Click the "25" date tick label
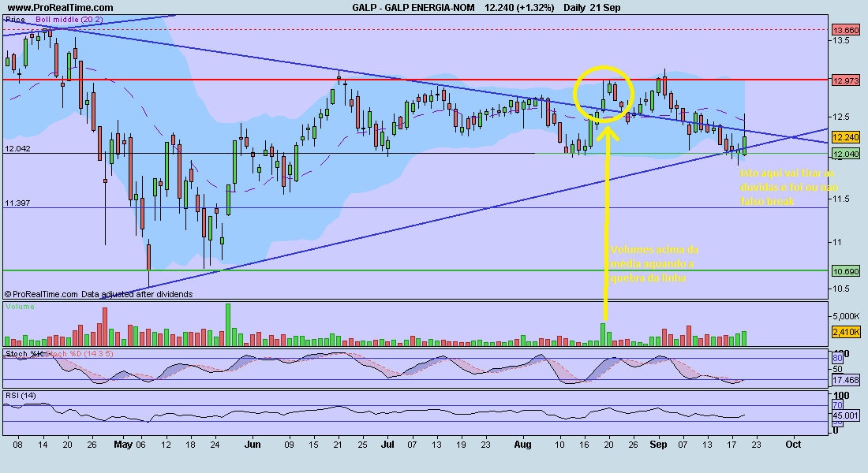The width and height of the screenshot is (868, 473). point(363,445)
